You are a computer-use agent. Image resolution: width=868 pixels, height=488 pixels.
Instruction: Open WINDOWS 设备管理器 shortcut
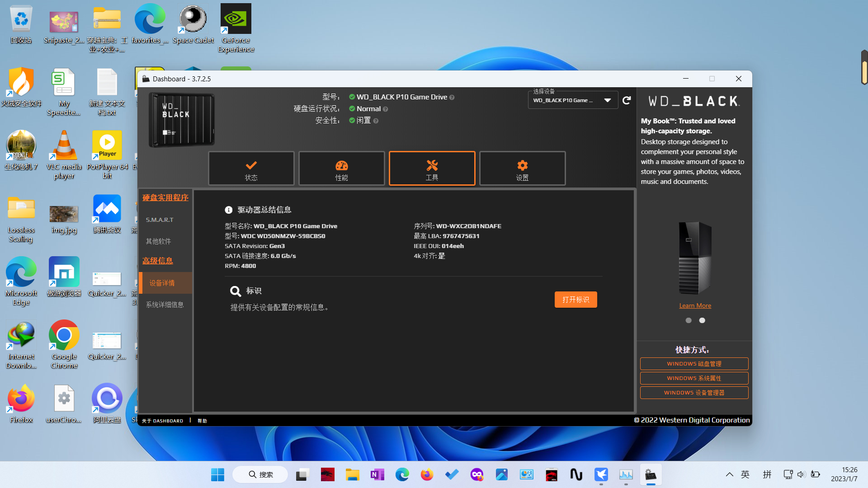tap(694, 393)
